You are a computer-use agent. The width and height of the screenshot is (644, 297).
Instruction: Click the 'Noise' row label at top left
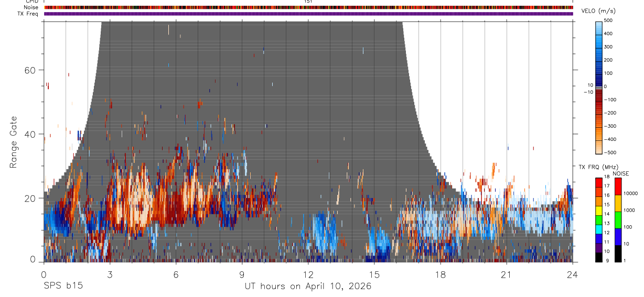(31, 7)
